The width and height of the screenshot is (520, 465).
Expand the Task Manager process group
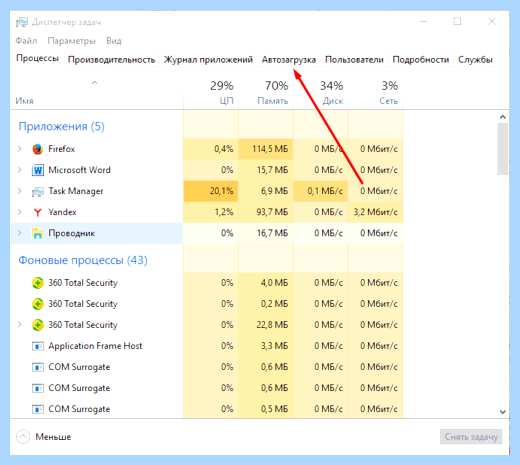(x=20, y=191)
